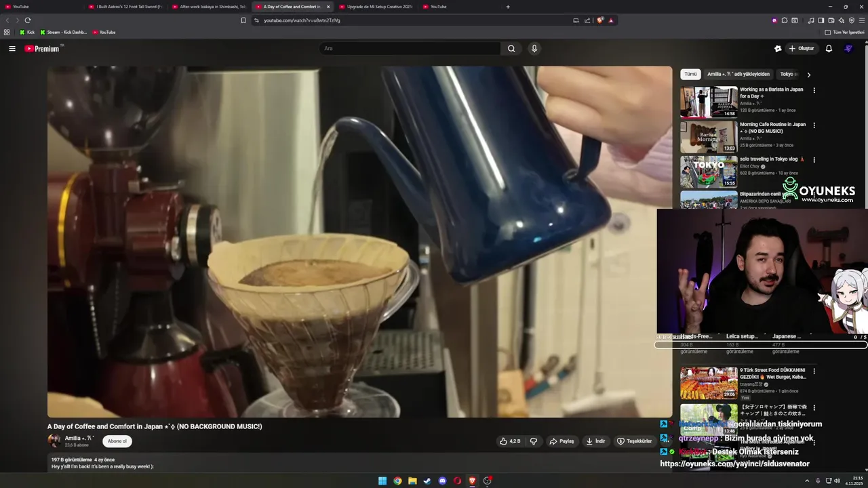
Task: Click the Teşekkürler thanks button
Action: pyautogui.click(x=634, y=441)
